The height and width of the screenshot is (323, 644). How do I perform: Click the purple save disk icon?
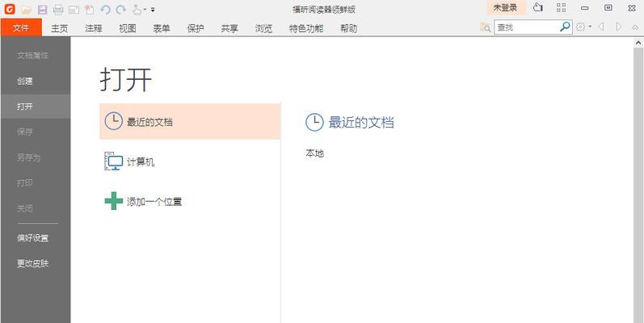pyautogui.click(x=42, y=10)
